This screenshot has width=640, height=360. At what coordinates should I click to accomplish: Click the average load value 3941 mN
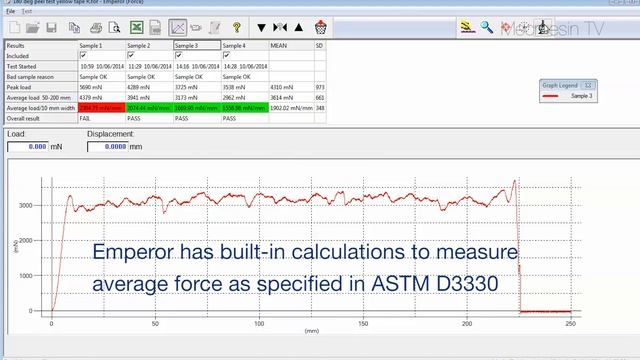(139, 98)
